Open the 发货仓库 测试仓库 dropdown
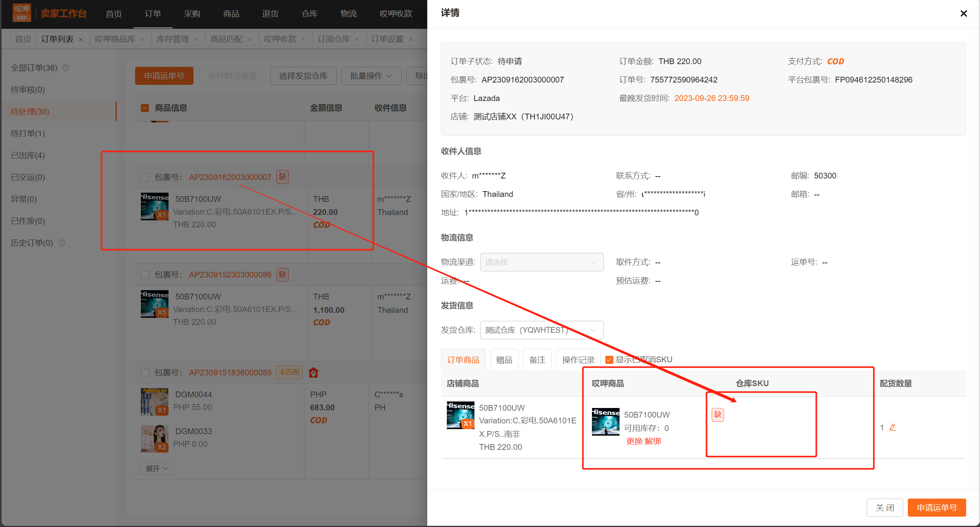 [542, 330]
